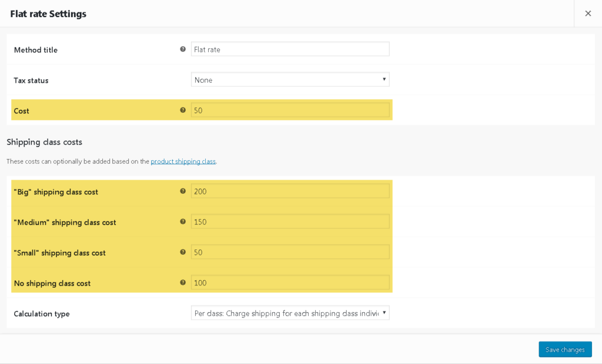Open the Tax status dropdown
602x364 pixels.
coord(290,80)
